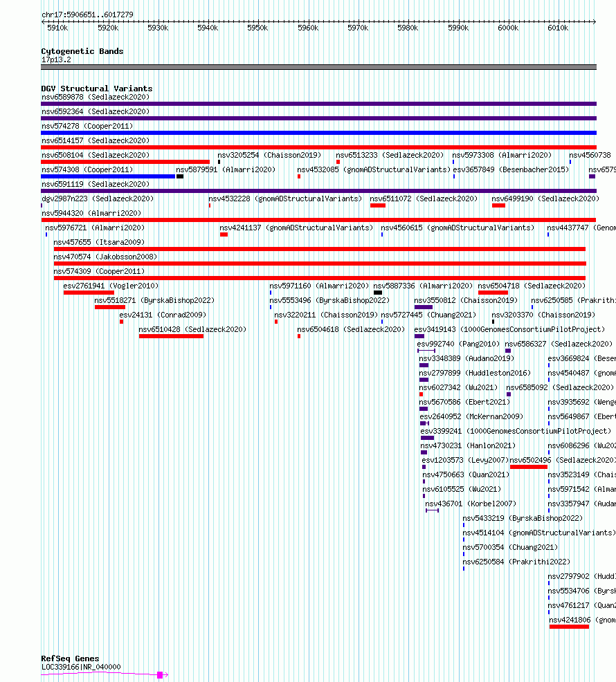This screenshot has width=616, height=682.
Task: Open dgv2987n223 (Sedlazeck2020) label
Action: [98, 199]
